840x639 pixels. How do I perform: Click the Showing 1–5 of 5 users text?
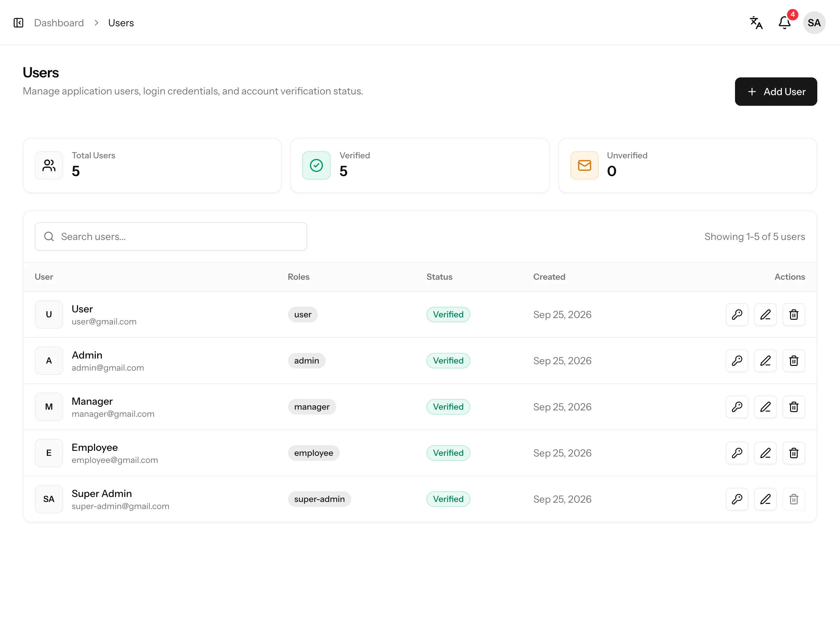click(755, 236)
